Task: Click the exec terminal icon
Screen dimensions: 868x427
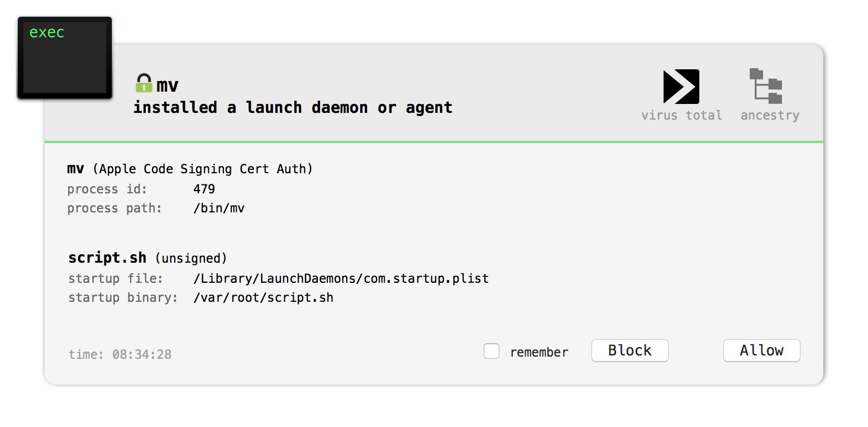Action: 65,58
